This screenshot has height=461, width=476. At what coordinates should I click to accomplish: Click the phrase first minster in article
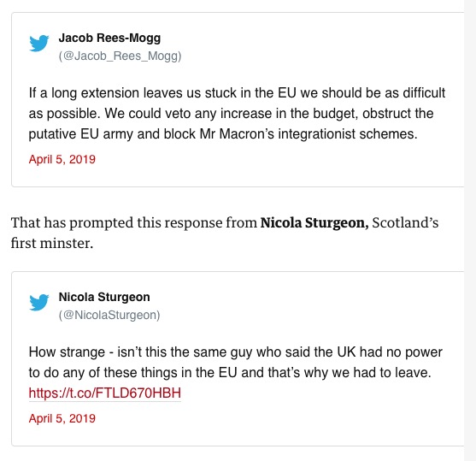[52, 243]
